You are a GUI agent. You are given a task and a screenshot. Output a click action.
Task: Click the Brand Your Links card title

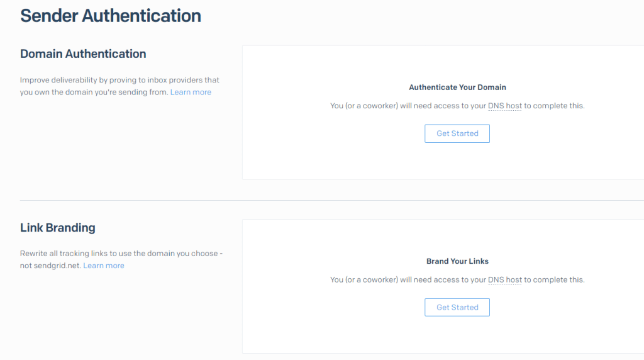(x=457, y=261)
